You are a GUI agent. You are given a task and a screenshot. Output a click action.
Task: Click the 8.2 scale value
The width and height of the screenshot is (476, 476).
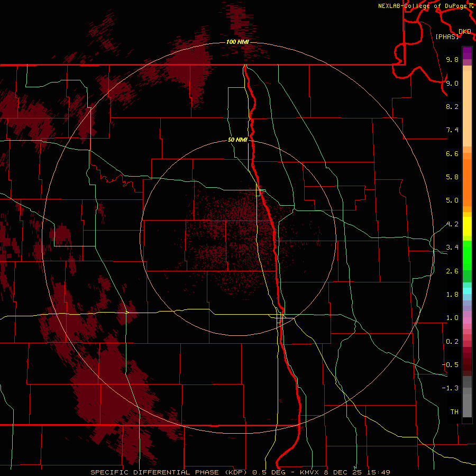452,106
